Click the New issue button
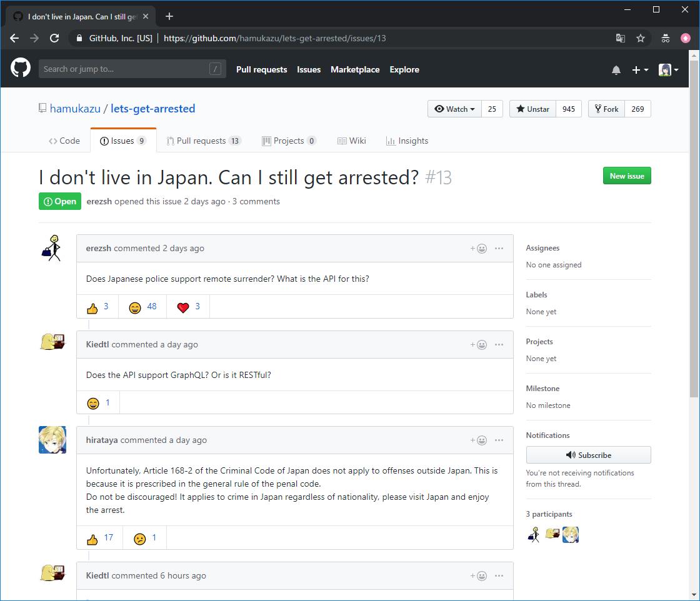The height and width of the screenshot is (601, 700). 627,176
